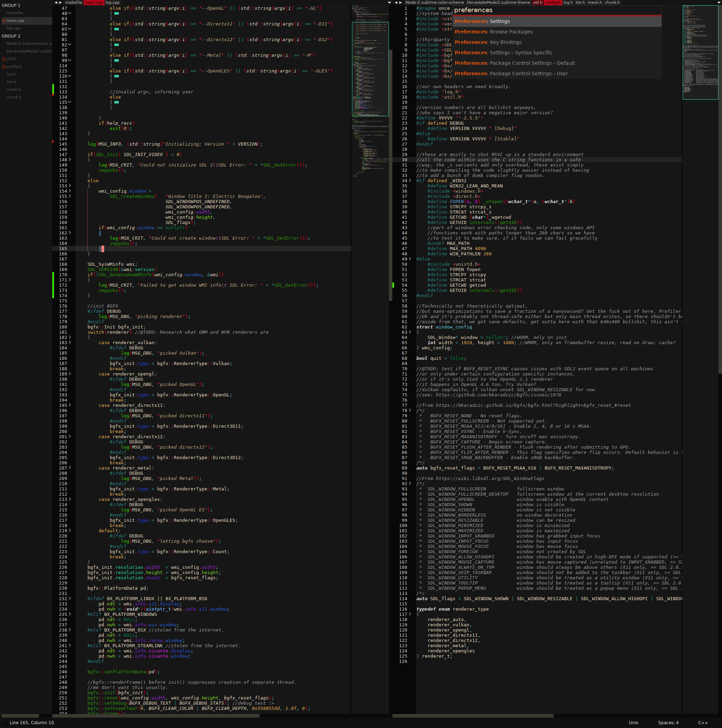The image size is (722, 728).
Task: Select mesh.h in the sidebar
Action: [x=14, y=89]
